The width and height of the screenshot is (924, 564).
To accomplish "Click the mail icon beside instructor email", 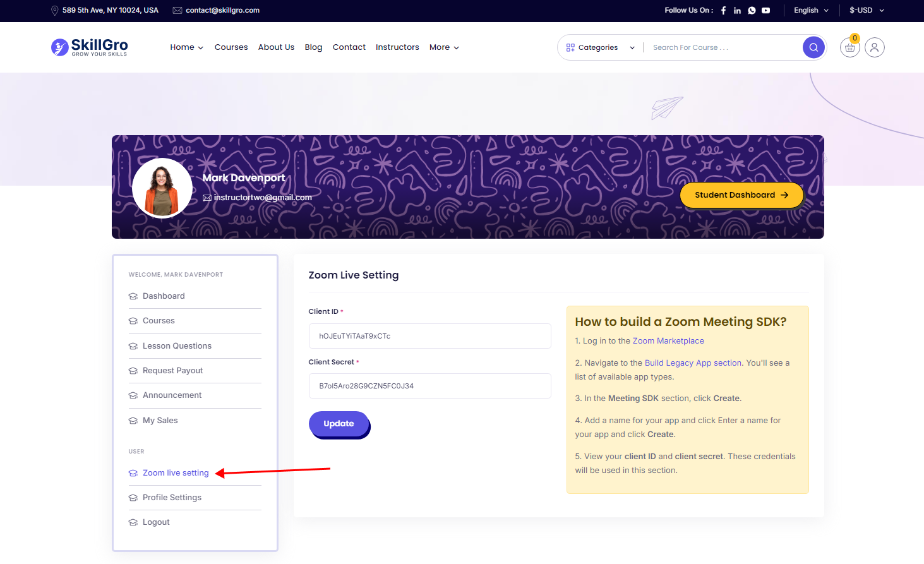I will [x=207, y=198].
